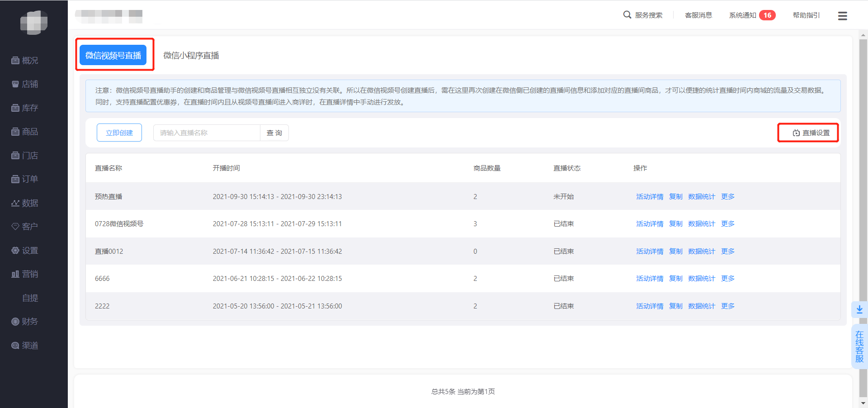Open 客服消息 in top bar
The image size is (868, 408).
[x=698, y=15]
